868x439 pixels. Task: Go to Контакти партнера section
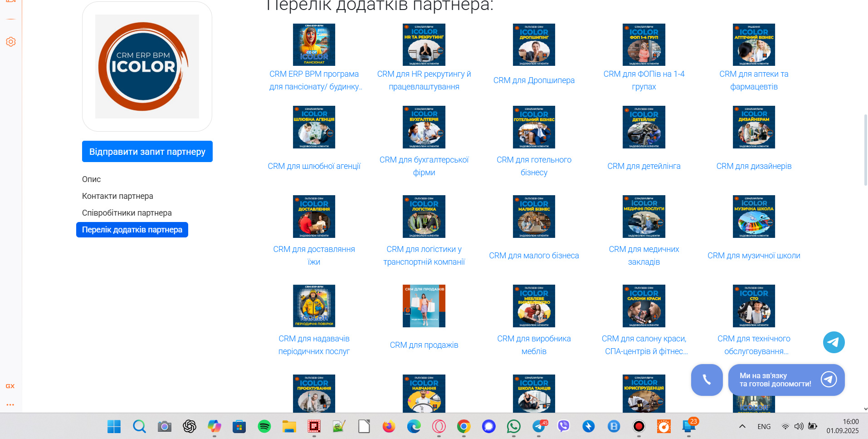[x=117, y=196]
